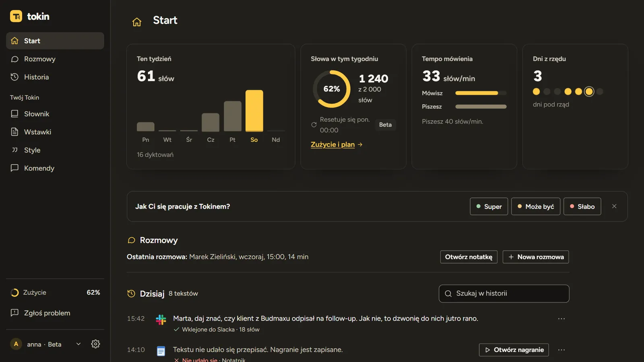The height and width of the screenshot is (362, 644).
Task: Open Historia in the sidebar
Action: pyautogui.click(x=55, y=77)
